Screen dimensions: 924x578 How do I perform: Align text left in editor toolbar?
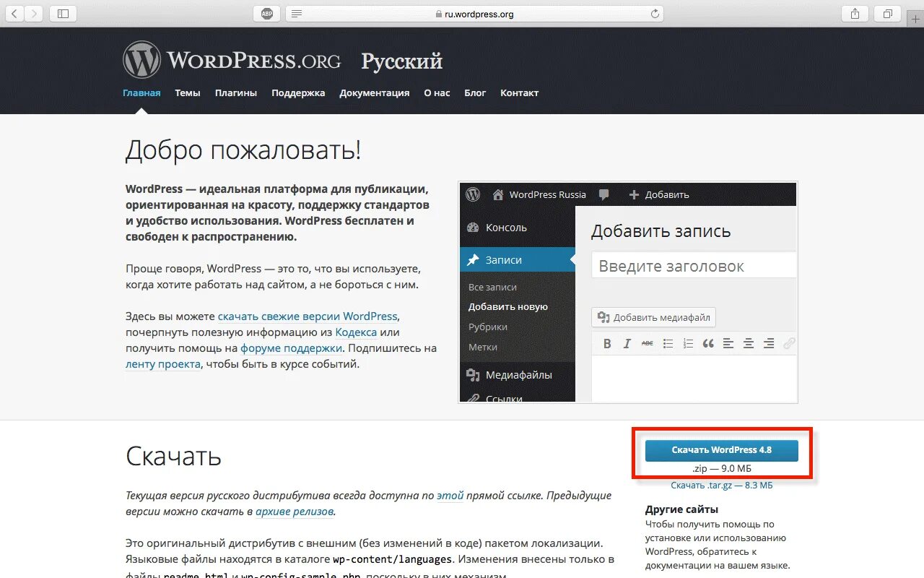click(728, 344)
